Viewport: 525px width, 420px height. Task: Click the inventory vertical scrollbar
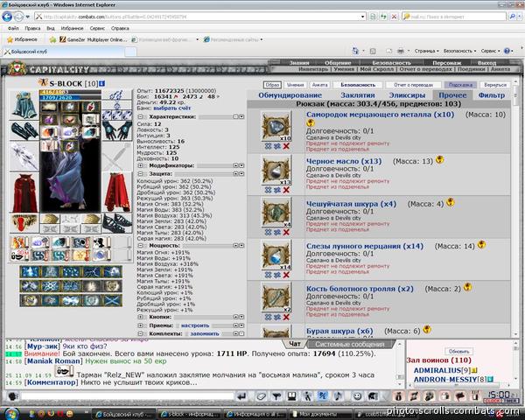pyautogui.click(x=515, y=207)
